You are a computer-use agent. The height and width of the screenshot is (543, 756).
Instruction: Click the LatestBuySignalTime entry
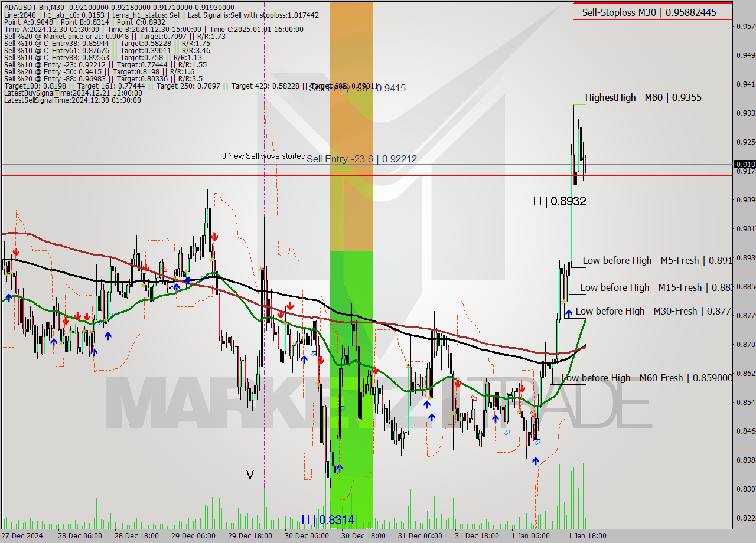coord(73,93)
